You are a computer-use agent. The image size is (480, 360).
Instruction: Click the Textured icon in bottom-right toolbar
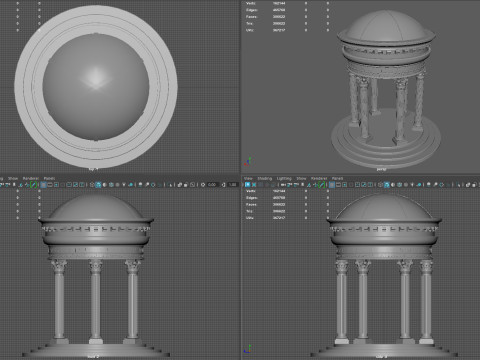point(406,185)
